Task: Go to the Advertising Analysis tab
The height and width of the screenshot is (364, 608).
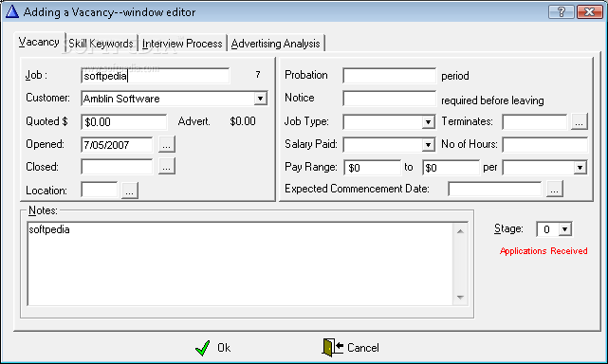Action: 276,44
